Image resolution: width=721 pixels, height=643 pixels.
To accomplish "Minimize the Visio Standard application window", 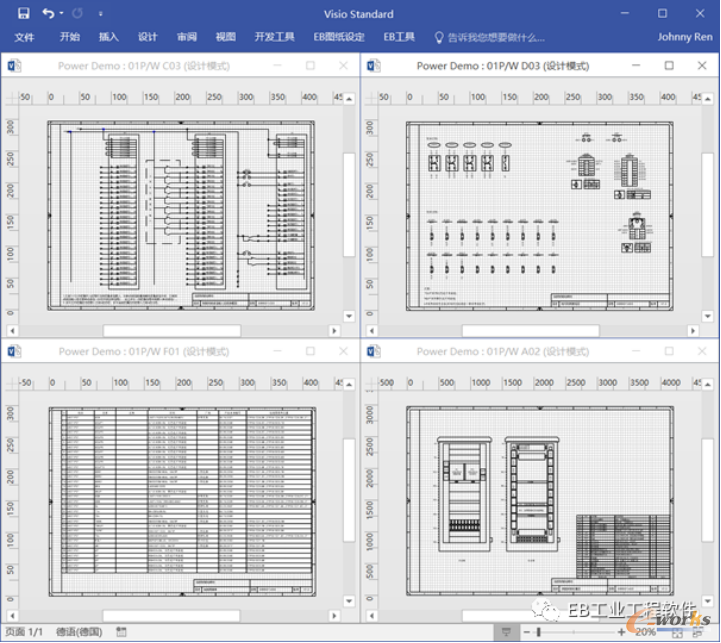I will 625,13.
